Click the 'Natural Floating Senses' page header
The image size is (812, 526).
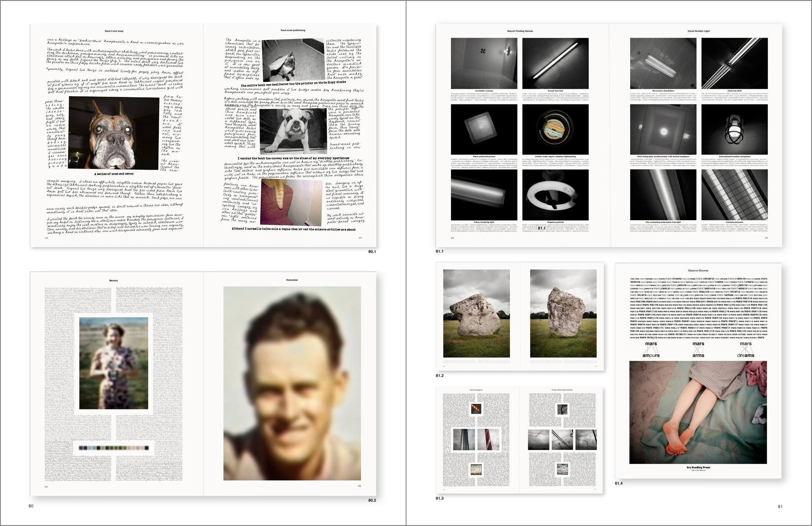click(520, 31)
